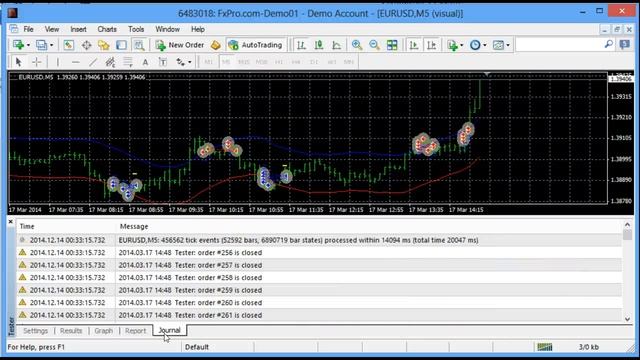This screenshot has height=360, width=640.
Task: Select the Fibonacci retracement tool
Action: (128, 62)
